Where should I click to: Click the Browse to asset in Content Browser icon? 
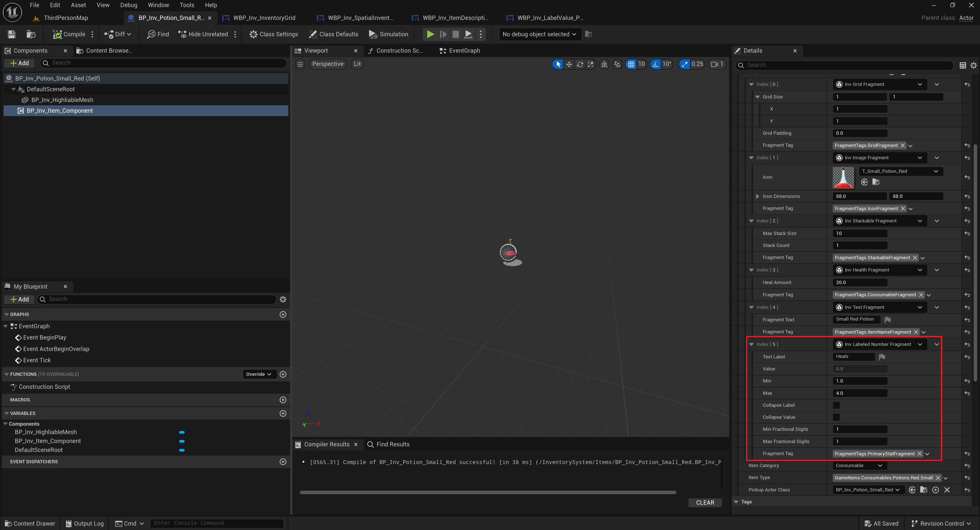[x=31, y=34]
